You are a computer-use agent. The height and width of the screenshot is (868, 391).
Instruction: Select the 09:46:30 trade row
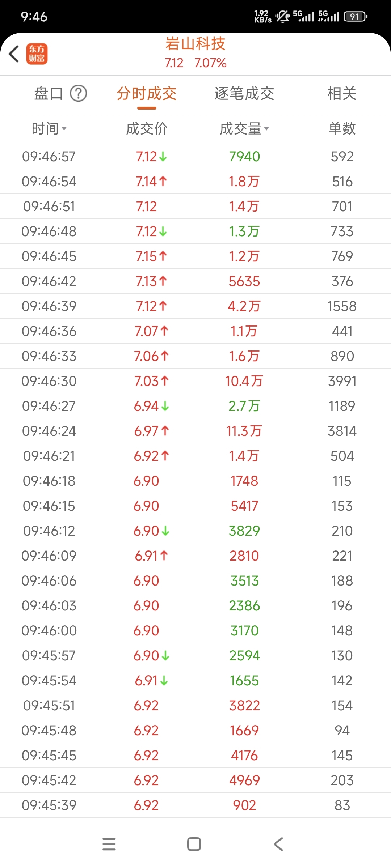(x=195, y=381)
